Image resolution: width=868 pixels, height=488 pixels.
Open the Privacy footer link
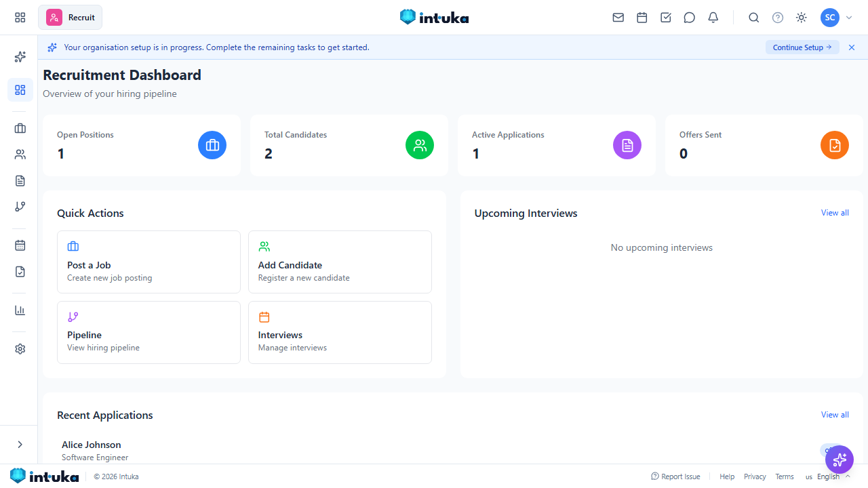pyautogui.click(x=755, y=476)
